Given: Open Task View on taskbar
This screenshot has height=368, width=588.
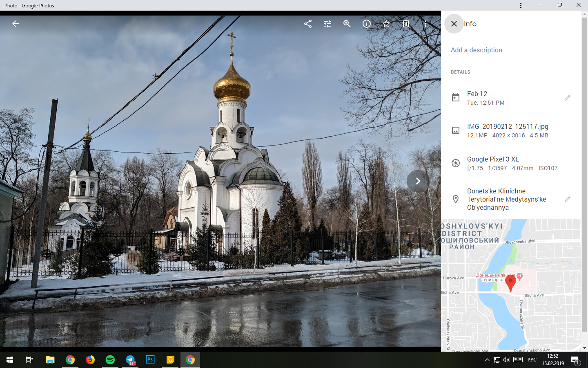Looking at the screenshot, I should click(x=29, y=360).
